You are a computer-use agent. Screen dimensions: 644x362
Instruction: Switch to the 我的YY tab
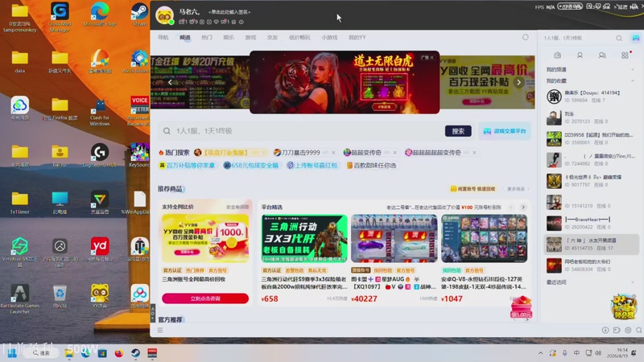pyautogui.click(x=357, y=37)
